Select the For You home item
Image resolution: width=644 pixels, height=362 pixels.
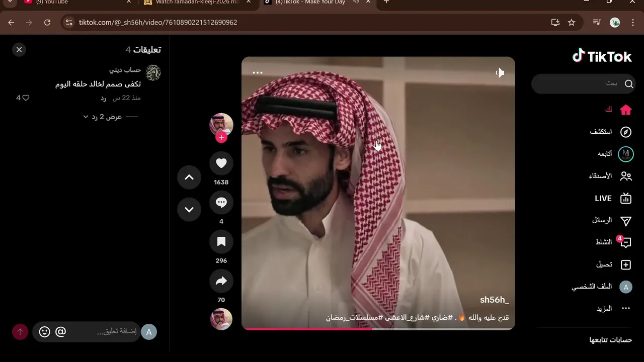[618, 110]
